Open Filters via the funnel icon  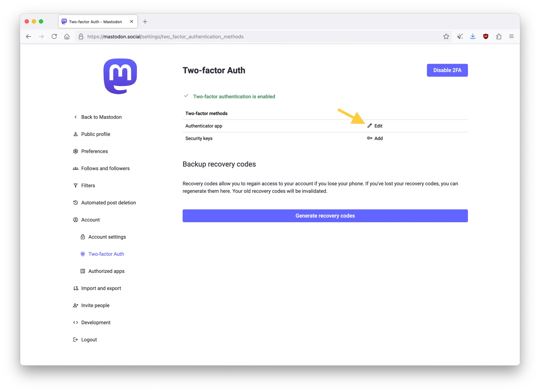[75, 185]
